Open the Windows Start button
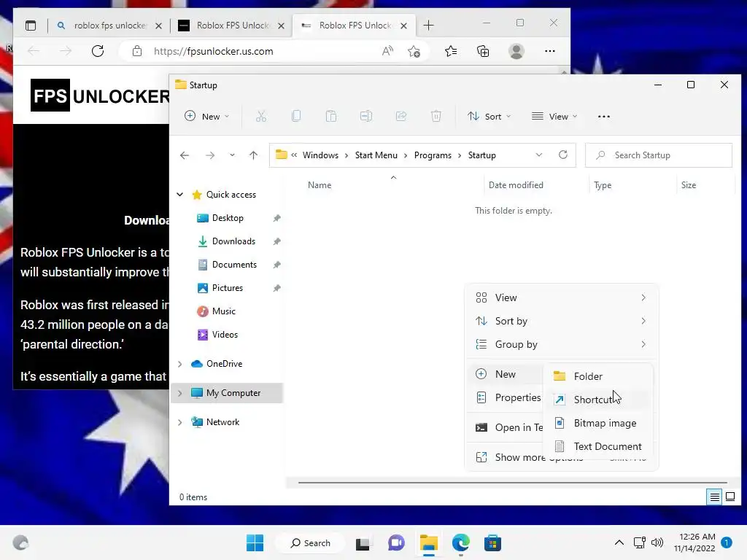747x560 pixels. (x=255, y=542)
